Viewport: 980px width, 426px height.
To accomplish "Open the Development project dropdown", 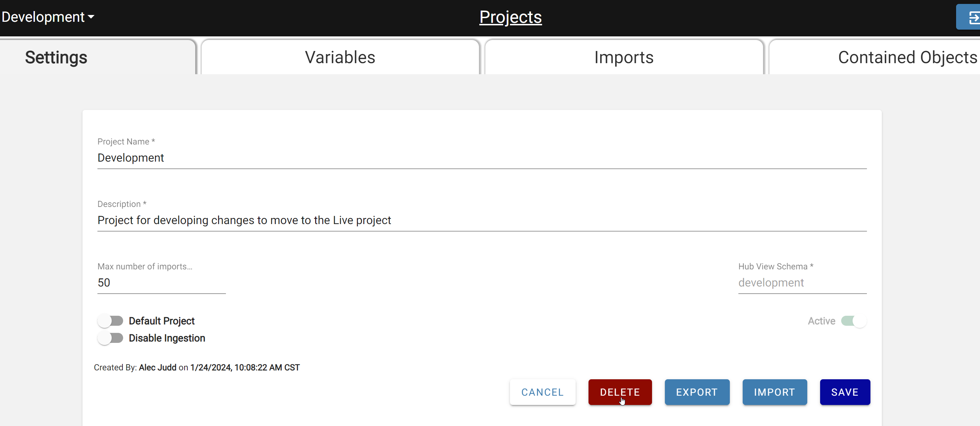I will [47, 17].
